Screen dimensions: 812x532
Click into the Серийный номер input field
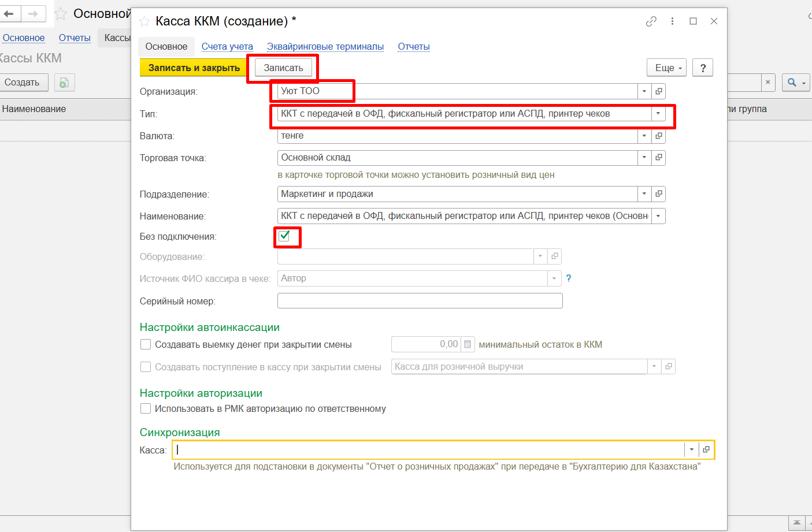tap(420, 301)
